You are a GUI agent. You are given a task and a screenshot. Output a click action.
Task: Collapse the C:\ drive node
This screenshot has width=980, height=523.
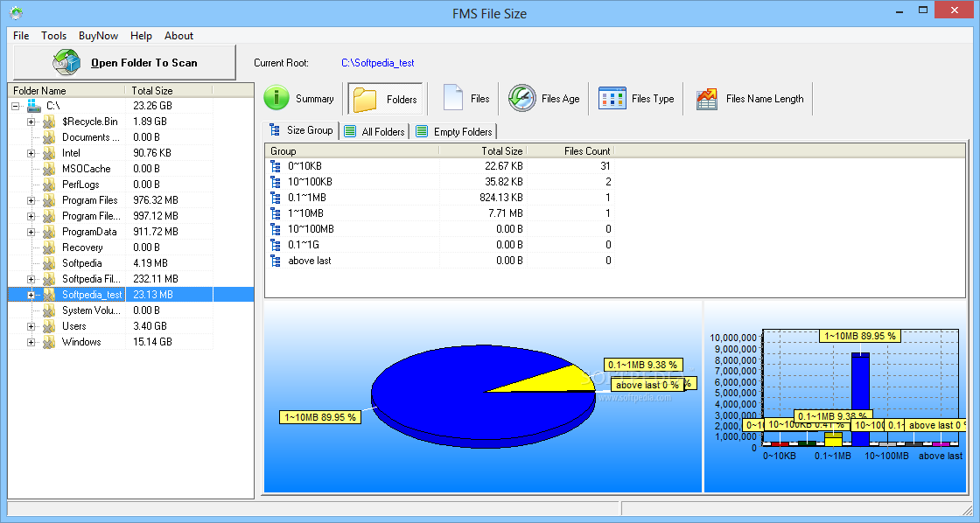point(16,106)
